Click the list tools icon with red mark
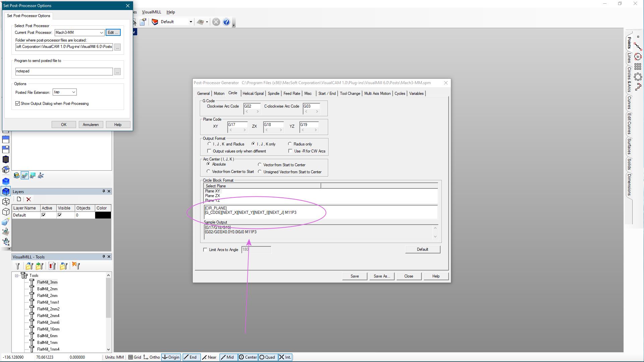 [52, 266]
